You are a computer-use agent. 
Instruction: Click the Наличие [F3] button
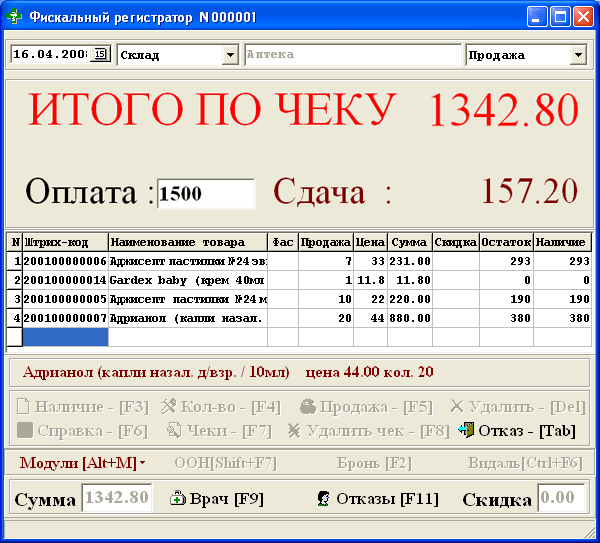click(x=82, y=407)
